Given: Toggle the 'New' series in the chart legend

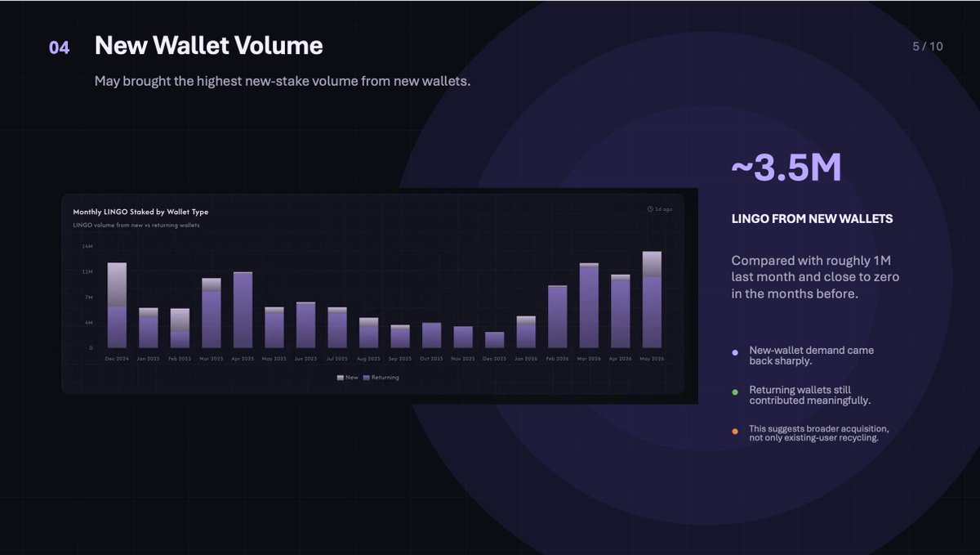Looking at the screenshot, I should (347, 378).
